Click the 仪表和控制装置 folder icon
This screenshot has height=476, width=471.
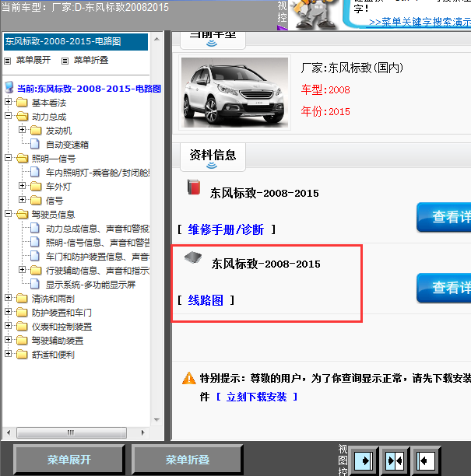[22, 327]
